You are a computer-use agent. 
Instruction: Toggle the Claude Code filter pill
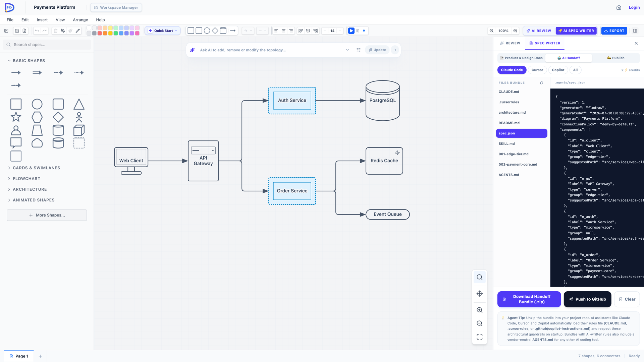pyautogui.click(x=512, y=70)
